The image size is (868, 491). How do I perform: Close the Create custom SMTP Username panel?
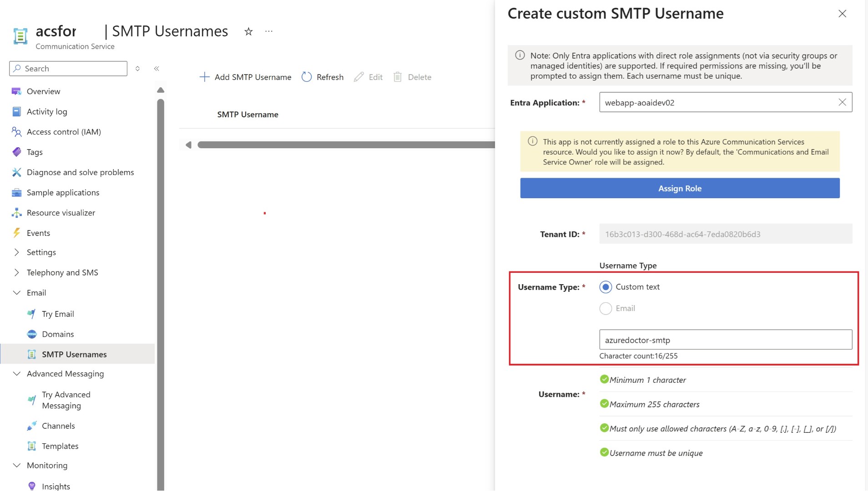pos(842,14)
